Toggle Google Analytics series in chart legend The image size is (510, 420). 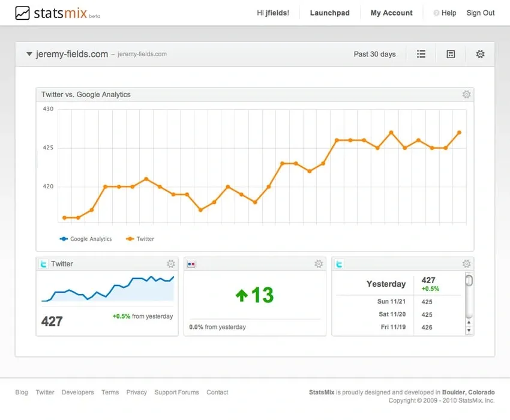point(86,239)
